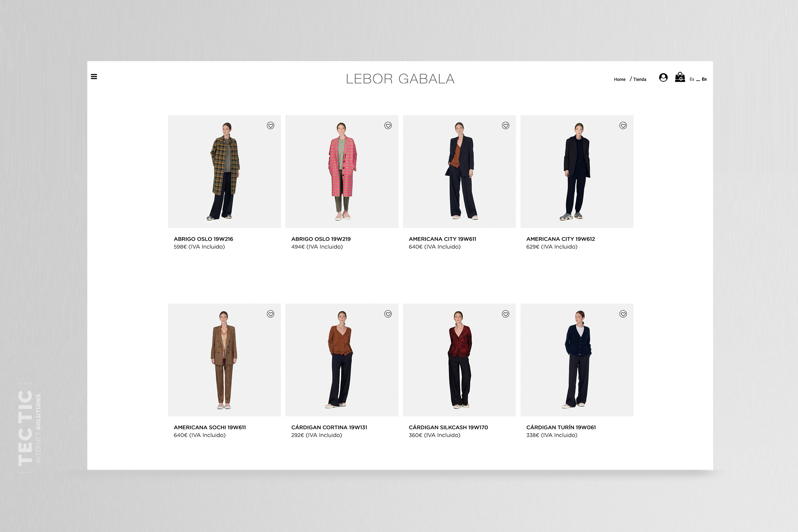Image resolution: width=798 pixels, height=532 pixels.
Task: Click the CÁRDIGAN SILKCASH 19W170 title
Action: pos(448,428)
